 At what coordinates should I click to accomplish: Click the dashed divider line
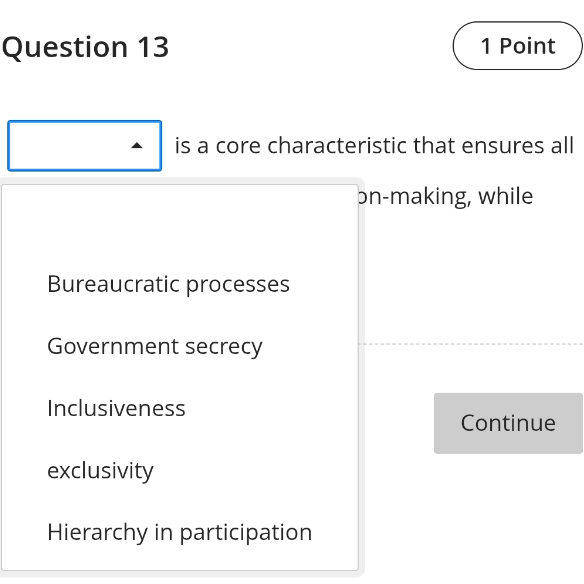471,344
